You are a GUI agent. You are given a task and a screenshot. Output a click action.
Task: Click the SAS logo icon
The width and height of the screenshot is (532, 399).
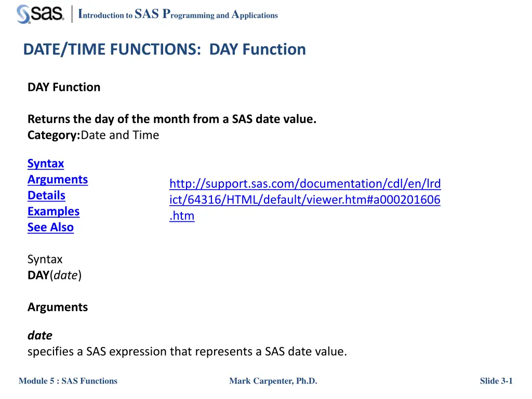pos(41,14)
